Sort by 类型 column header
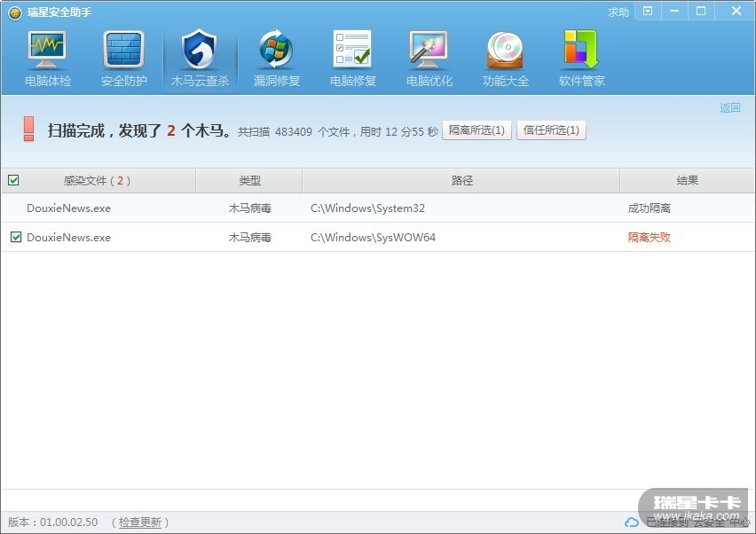The image size is (756, 534). (249, 180)
